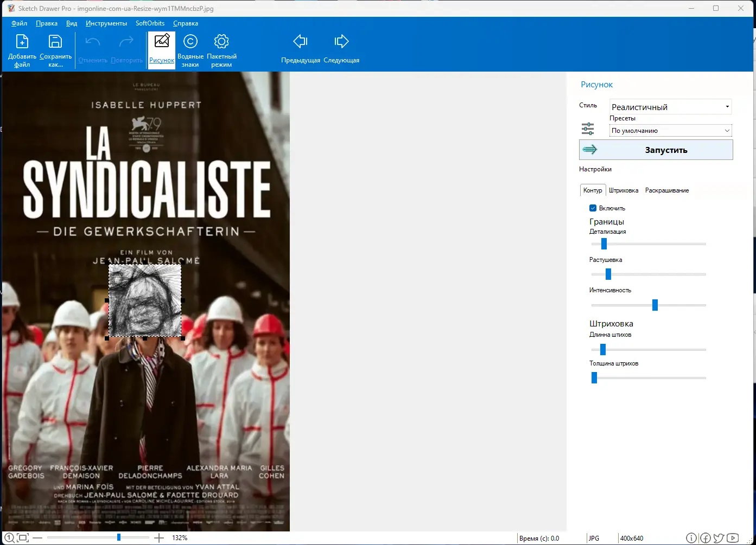Open the SoftOrbits menu
Screen dimensions: 756x545
point(150,23)
